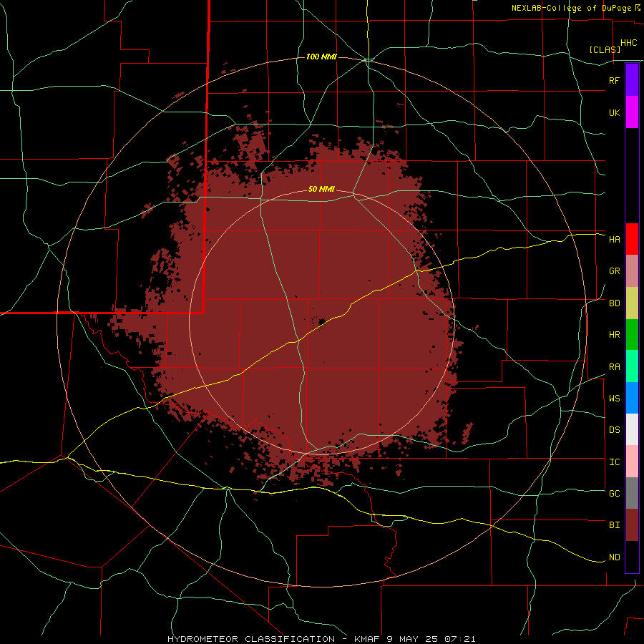Click the RF legend label
Screen dimensions: 644x644
tap(614, 80)
